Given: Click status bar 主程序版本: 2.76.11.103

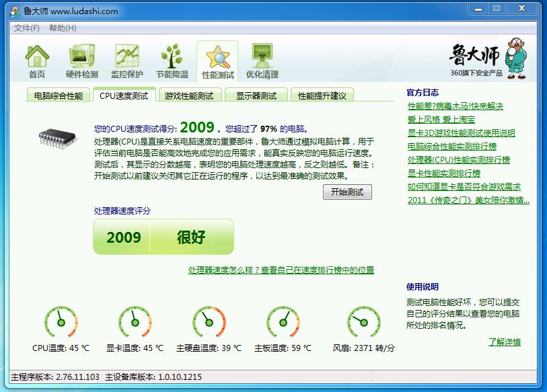Looking at the screenshot, I should tap(55, 377).
